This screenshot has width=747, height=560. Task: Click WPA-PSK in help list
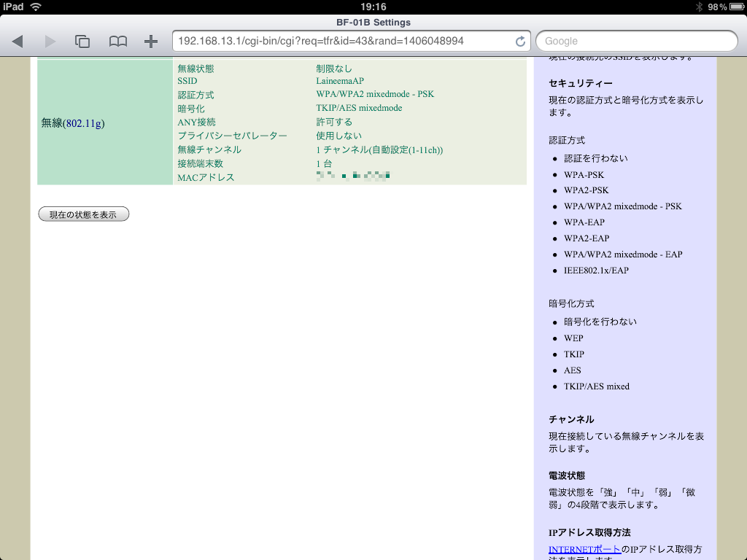click(x=584, y=175)
